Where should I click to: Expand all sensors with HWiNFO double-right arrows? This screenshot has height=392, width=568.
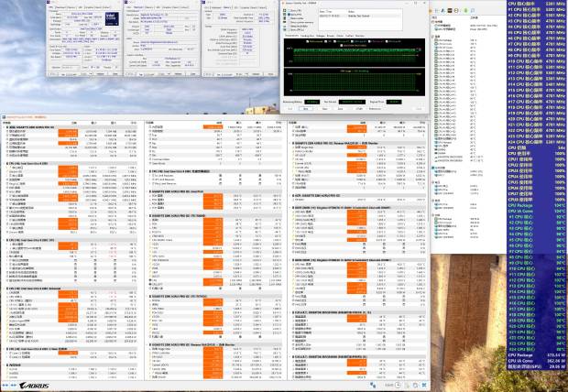[5, 385]
